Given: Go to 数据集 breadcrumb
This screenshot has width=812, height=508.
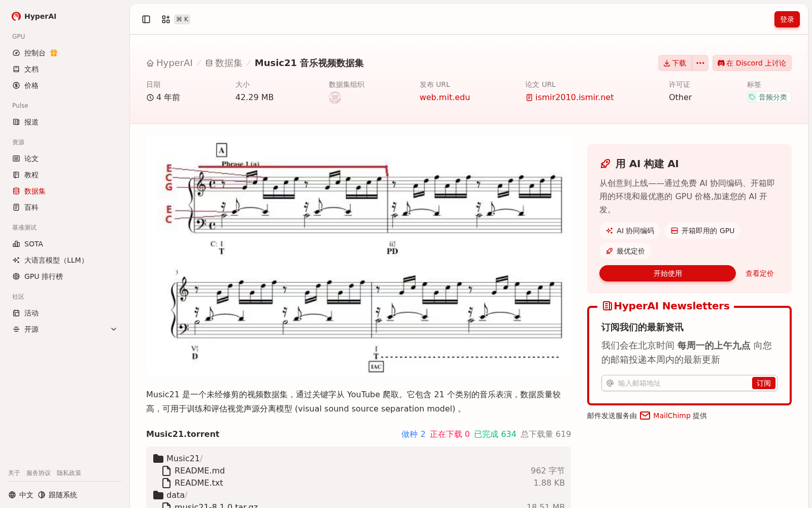Looking at the screenshot, I should pos(224,63).
